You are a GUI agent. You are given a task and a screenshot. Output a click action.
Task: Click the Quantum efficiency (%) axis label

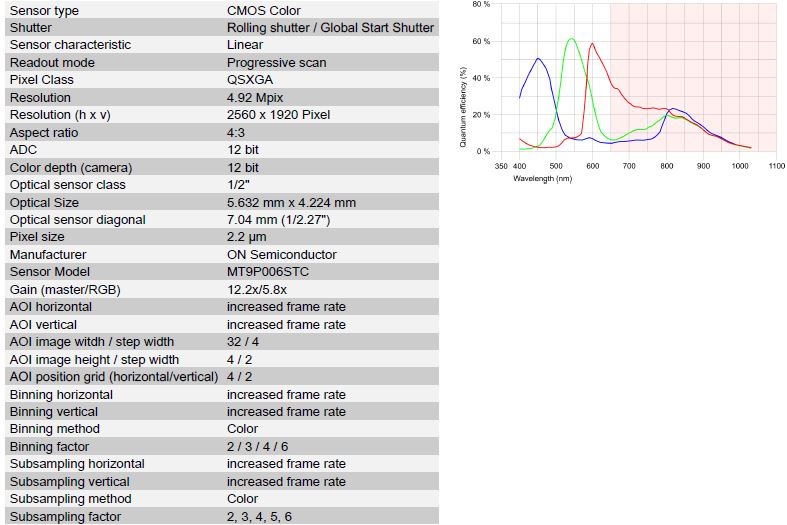point(463,107)
